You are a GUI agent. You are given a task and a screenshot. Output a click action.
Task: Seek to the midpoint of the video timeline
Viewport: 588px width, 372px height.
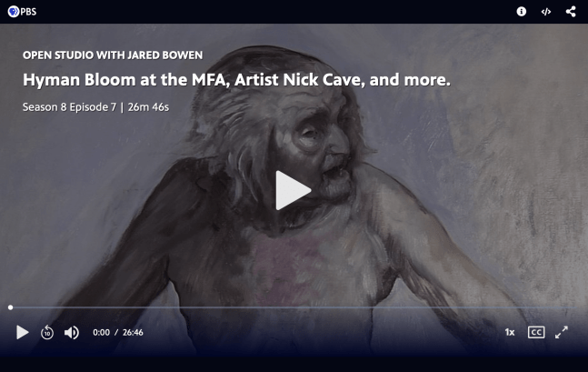coord(294,307)
